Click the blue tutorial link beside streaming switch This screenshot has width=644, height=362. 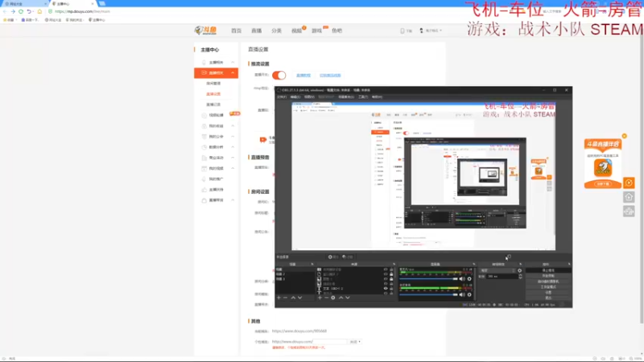tap(303, 75)
